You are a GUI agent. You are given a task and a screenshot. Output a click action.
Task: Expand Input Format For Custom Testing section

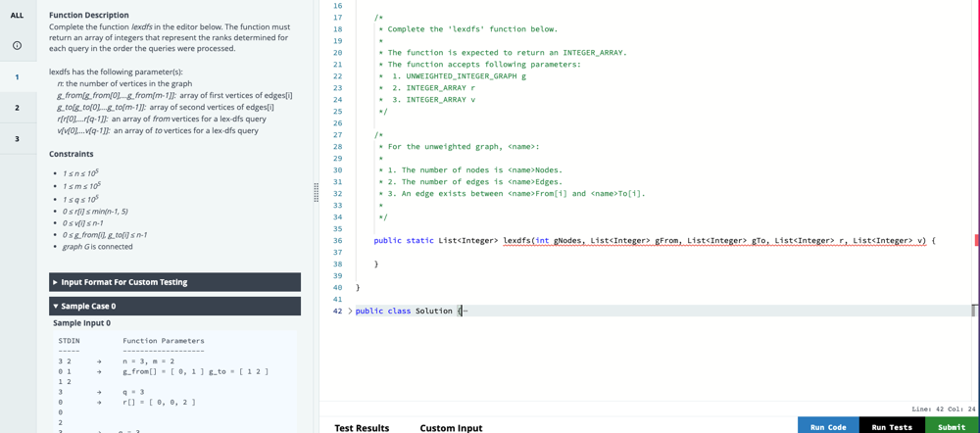pyautogui.click(x=175, y=282)
